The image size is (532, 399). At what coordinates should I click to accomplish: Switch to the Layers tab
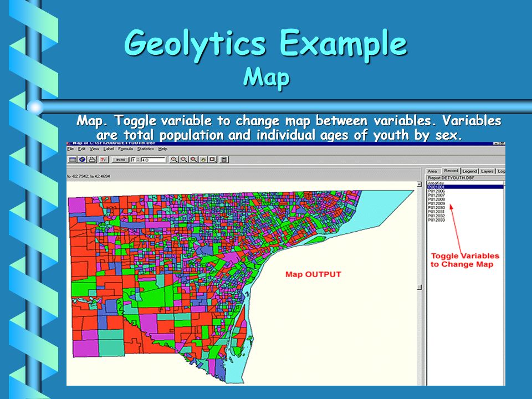click(x=487, y=171)
